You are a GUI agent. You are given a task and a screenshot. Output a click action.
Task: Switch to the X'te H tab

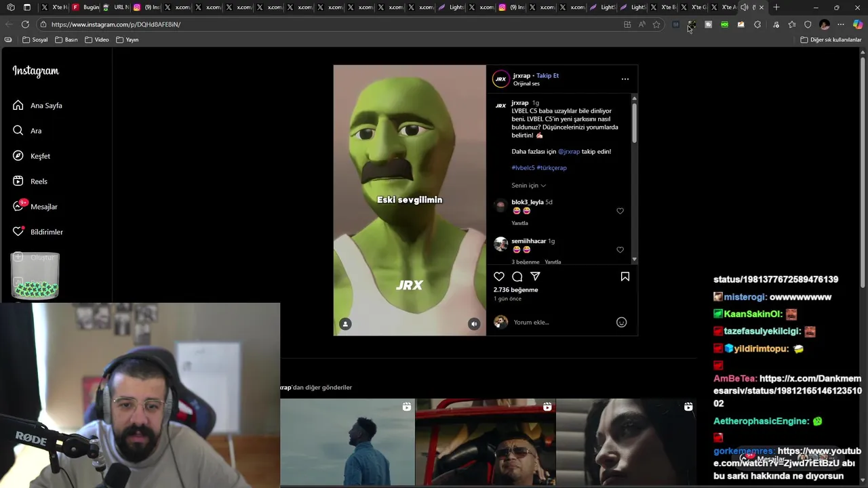[x=54, y=7]
